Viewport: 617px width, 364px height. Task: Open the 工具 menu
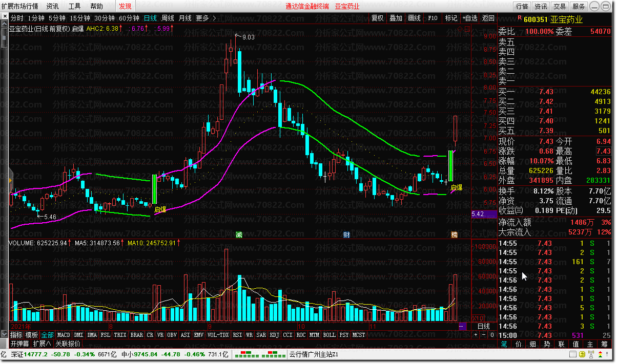coord(74,6)
